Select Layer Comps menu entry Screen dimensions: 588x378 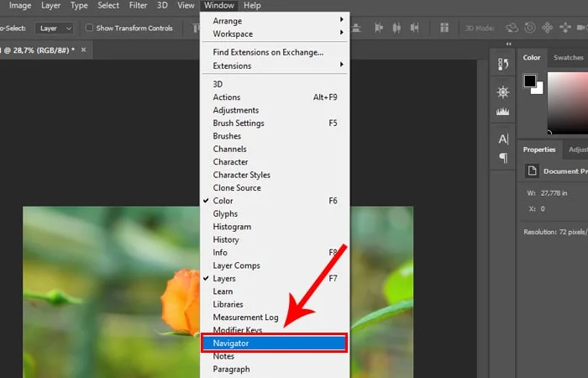click(x=275, y=265)
